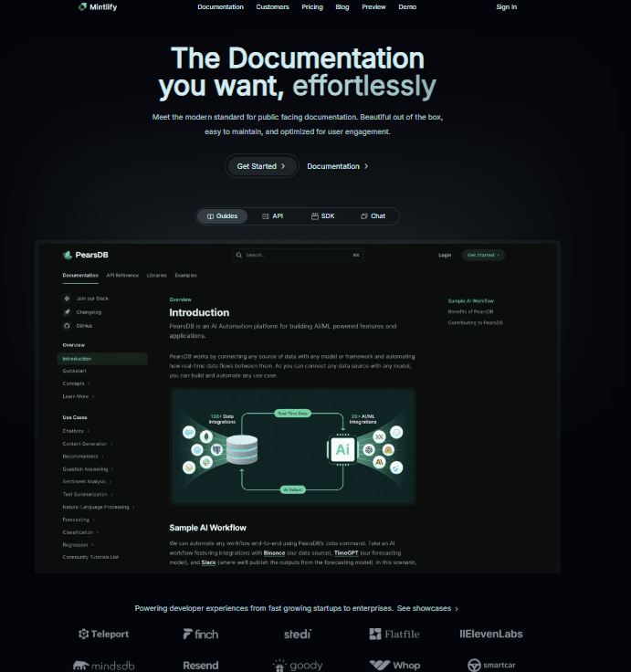This screenshot has width=631, height=672.
Task: Click the Binance link in text
Action: click(x=274, y=553)
